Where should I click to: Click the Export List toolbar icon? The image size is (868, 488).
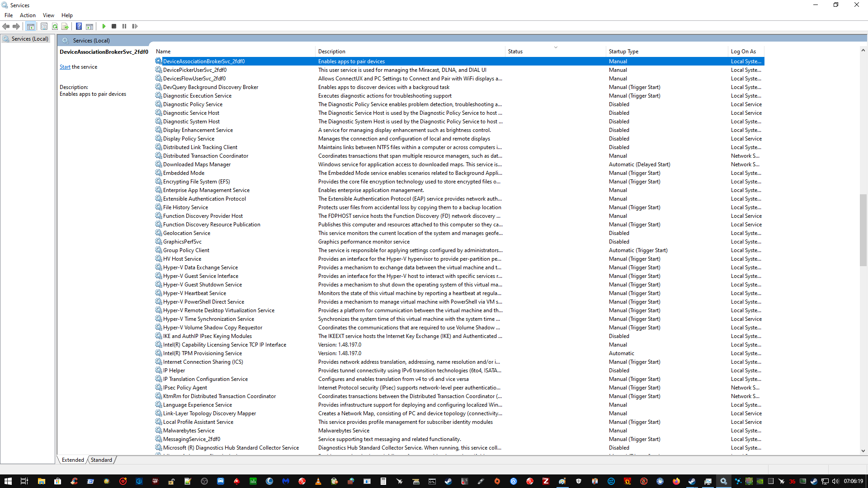click(x=65, y=26)
